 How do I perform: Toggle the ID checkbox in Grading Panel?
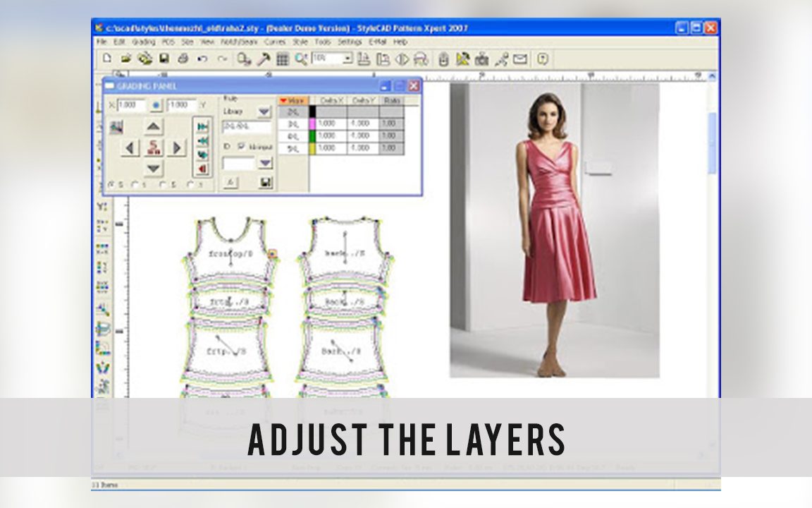tap(241, 147)
